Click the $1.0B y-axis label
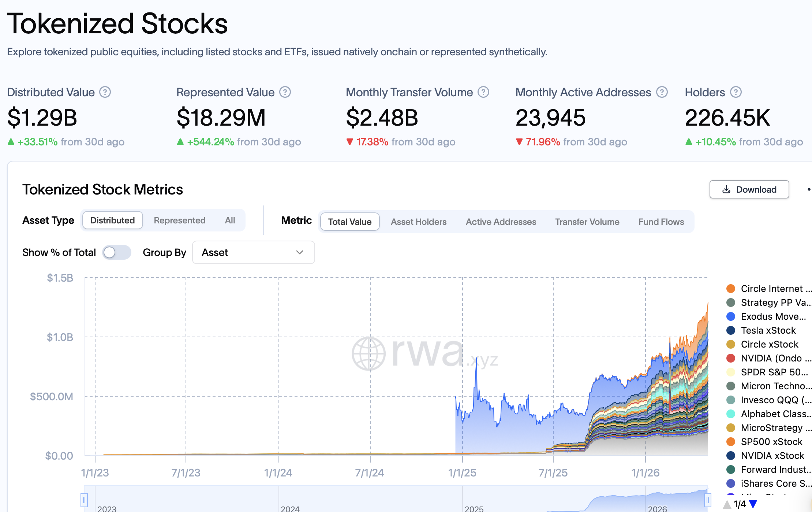The height and width of the screenshot is (512, 812). coord(60,337)
